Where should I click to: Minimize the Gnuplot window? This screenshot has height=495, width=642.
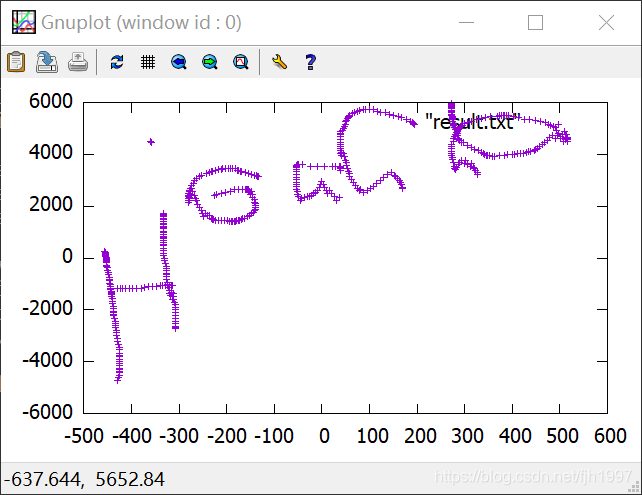(x=466, y=23)
